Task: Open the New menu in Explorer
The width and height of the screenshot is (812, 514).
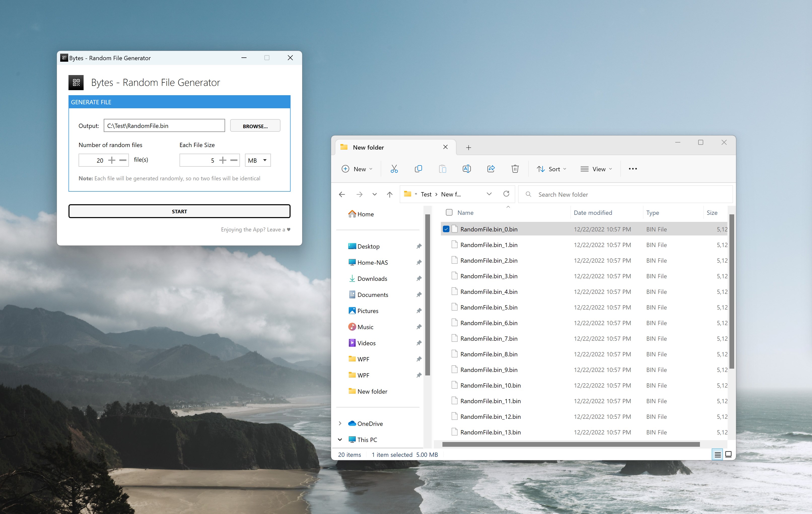Action: coord(357,169)
